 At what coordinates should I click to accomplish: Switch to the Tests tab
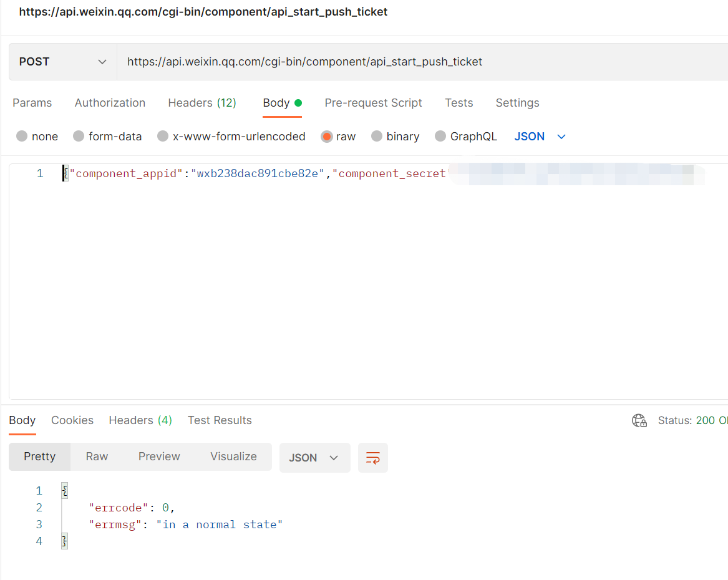(459, 103)
